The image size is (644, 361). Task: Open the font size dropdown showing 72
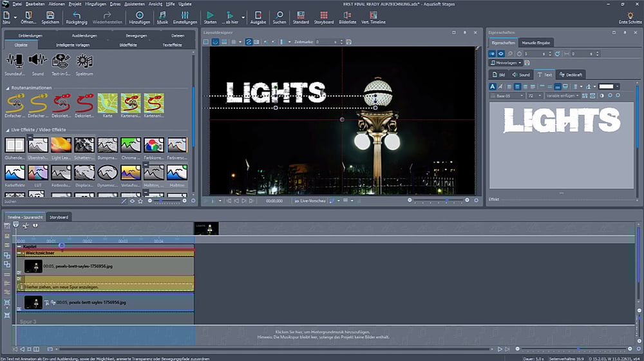(x=535, y=95)
